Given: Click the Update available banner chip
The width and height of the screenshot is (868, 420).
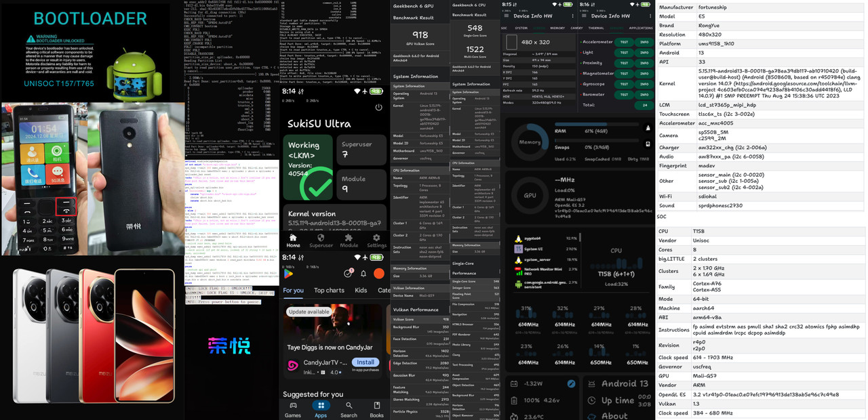Looking at the screenshot, I should [309, 312].
